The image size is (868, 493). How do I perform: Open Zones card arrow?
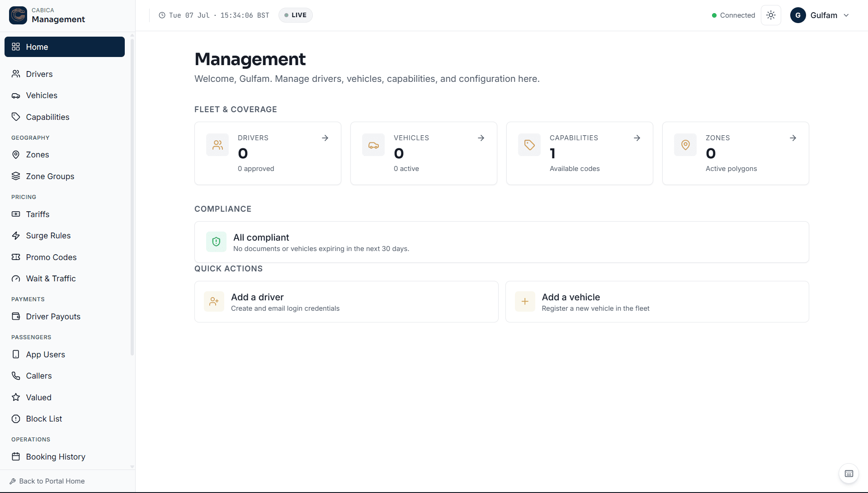point(793,138)
